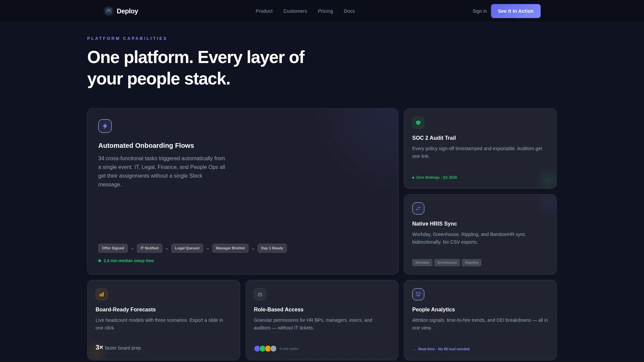Click the 4 role types label
The width and height of the screenshot is (644, 362).
click(x=289, y=349)
